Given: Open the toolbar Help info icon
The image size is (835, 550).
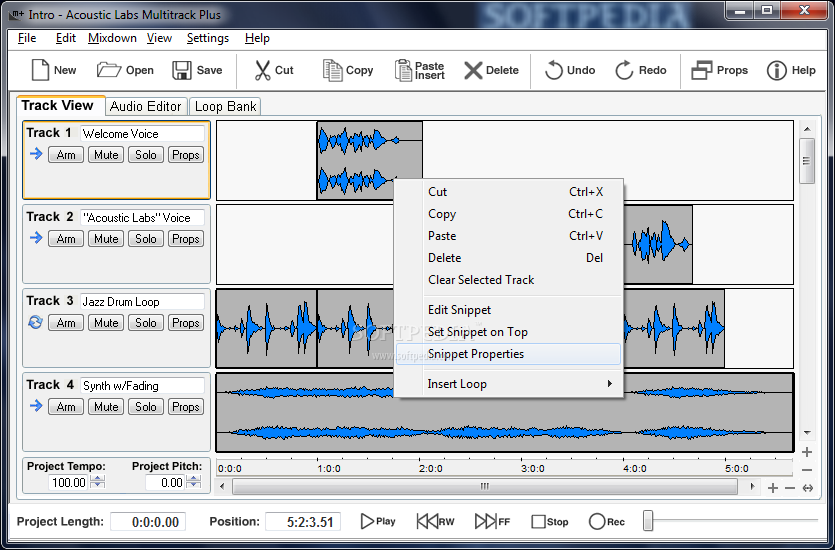Looking at the screenshot, I should tap(776, 70).
